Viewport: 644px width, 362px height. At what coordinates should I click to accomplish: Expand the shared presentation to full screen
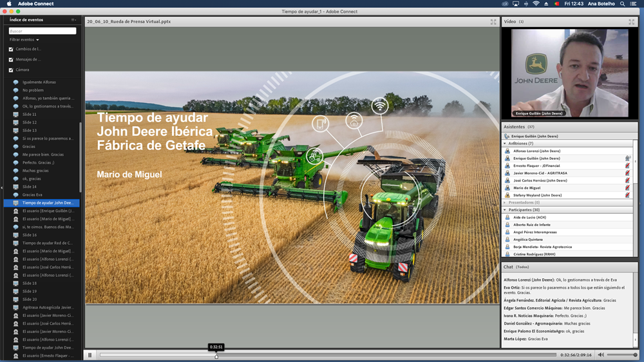click(493, 21)
